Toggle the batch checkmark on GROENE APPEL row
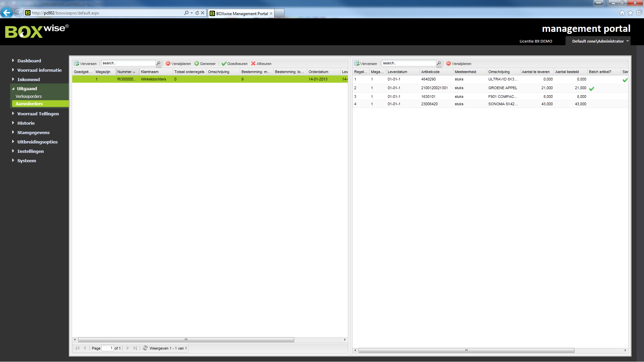The width and height of the screenshot is (644, 362). tap(592, 89)
